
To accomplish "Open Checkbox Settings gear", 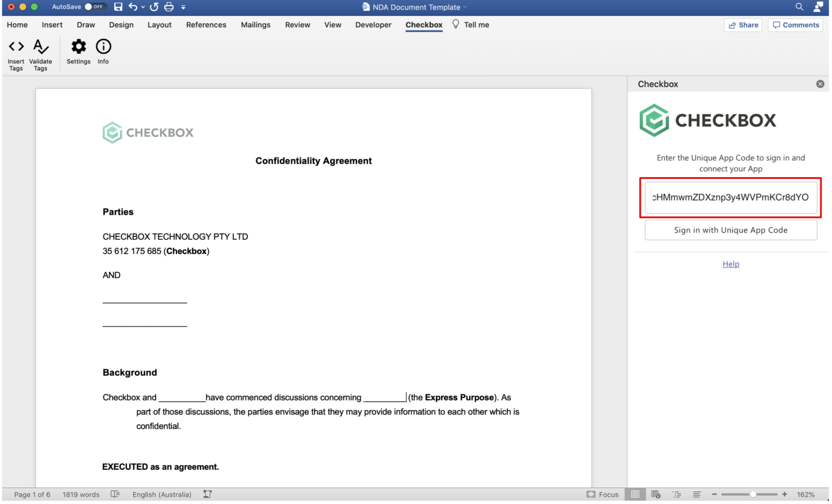I will 79,52.
